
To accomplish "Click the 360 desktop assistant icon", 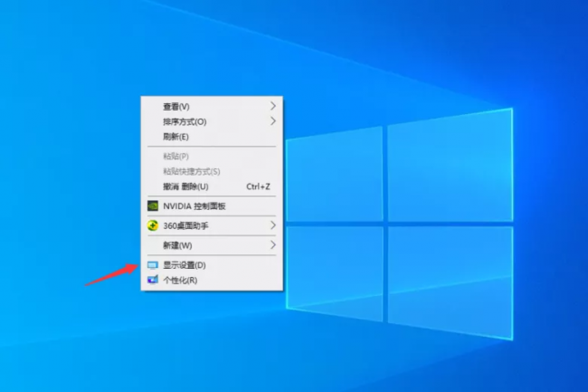I will pyautogui.click(x=153, y=225).
